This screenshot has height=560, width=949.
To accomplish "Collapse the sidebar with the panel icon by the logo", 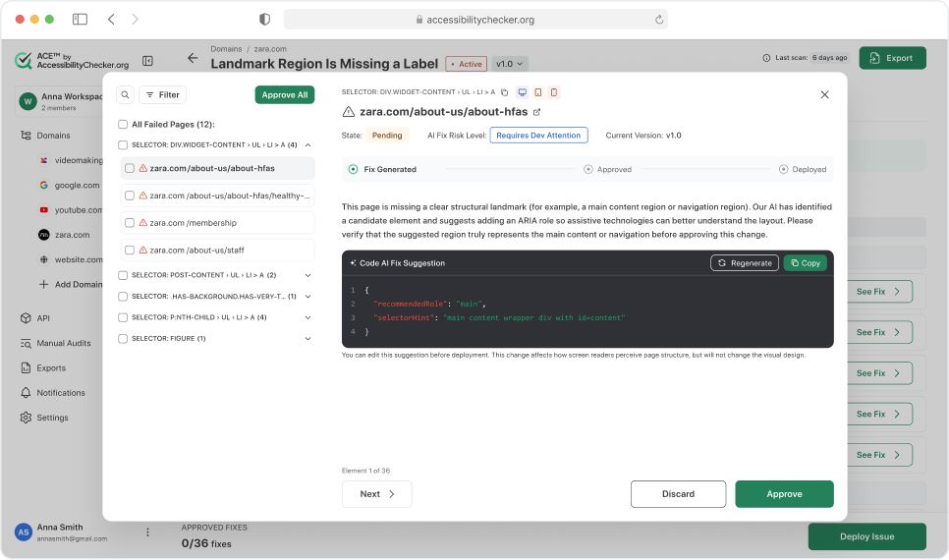I will [x=147, y=61].
